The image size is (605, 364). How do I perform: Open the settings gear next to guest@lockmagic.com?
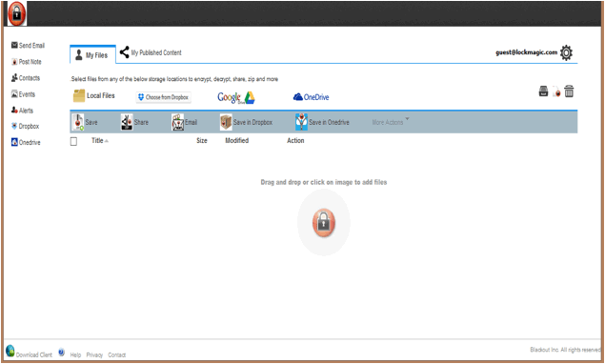pyautogui.click(x=566, y=52)
